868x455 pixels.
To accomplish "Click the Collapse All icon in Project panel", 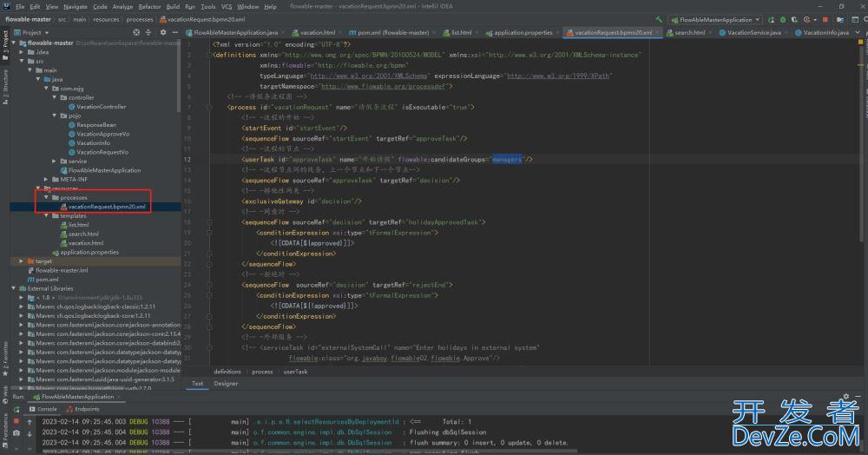I will pos(148,33).
